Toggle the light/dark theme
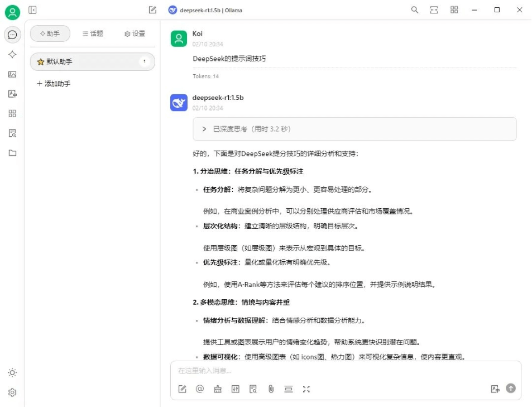Image resolution: width=532 pixels, height=407 pixels. pos(12,373)
